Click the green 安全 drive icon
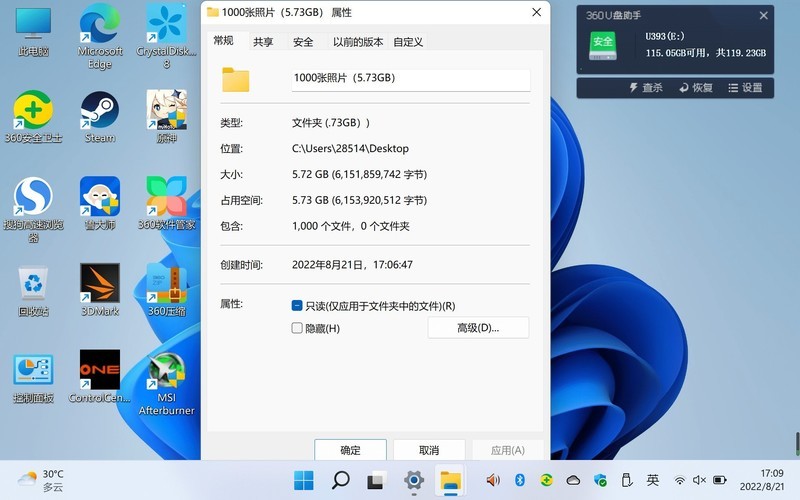 (603, 45)
